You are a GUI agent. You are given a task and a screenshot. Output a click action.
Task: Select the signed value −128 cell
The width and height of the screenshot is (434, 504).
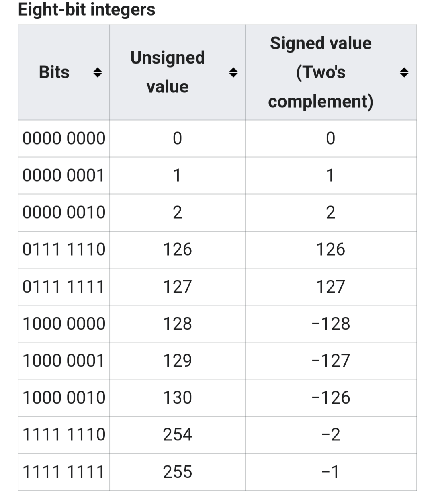[331, 324]
